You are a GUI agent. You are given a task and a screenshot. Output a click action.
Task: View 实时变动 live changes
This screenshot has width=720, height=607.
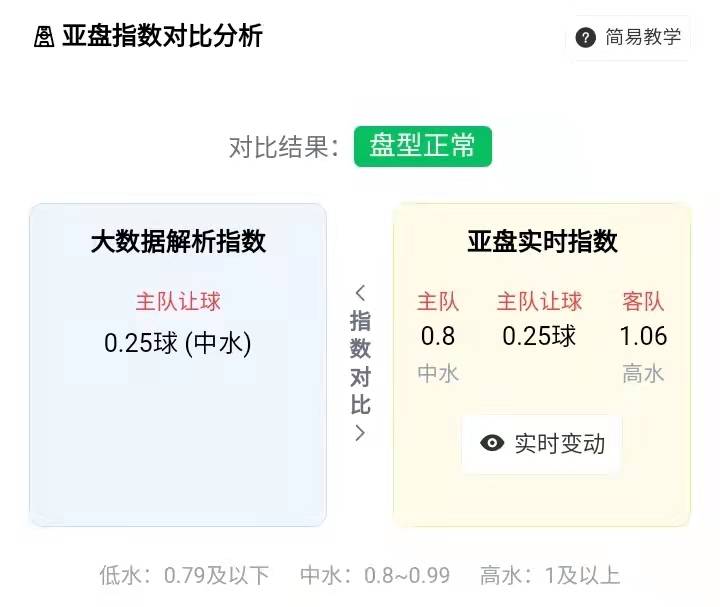pyautogui.click(x=542, y=444)
